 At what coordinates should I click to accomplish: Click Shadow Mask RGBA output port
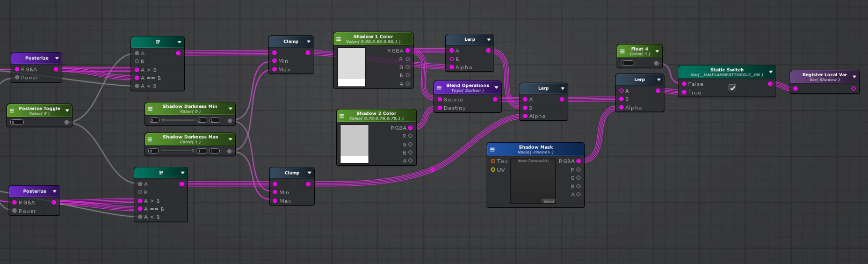(578, 161)
